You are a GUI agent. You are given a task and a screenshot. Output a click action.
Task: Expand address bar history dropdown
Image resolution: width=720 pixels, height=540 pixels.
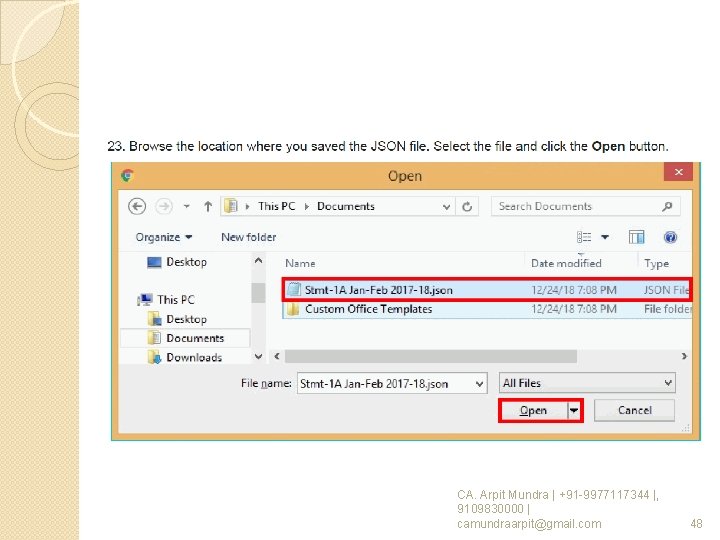[446, 207]
